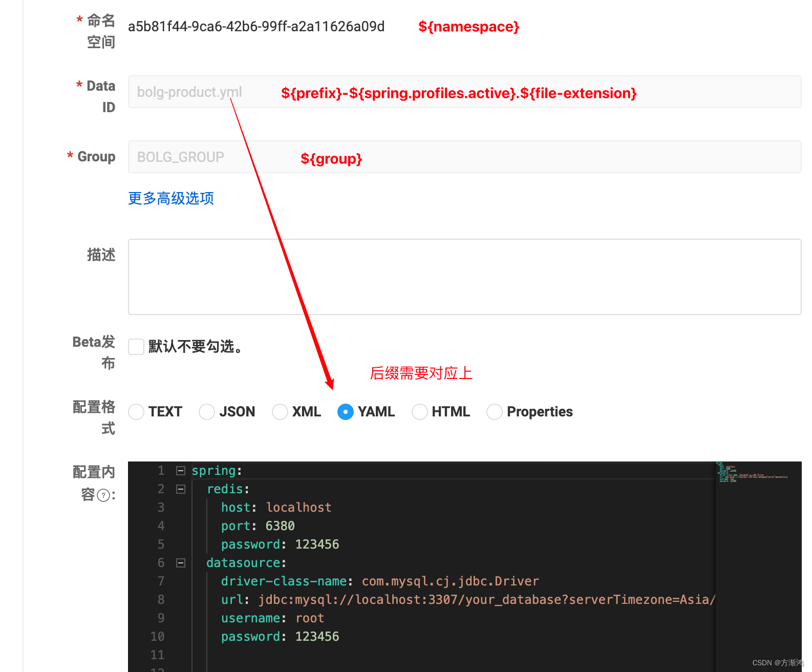This screenshot has width=812, height=672.
Task: Click the 'host: localhost' line in editor
Action: 276,508
